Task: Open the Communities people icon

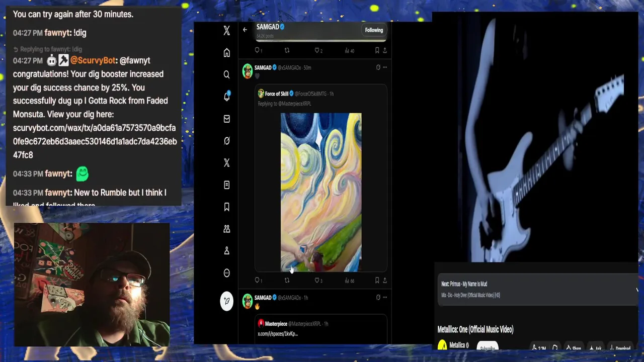Action: coord(226,229)
